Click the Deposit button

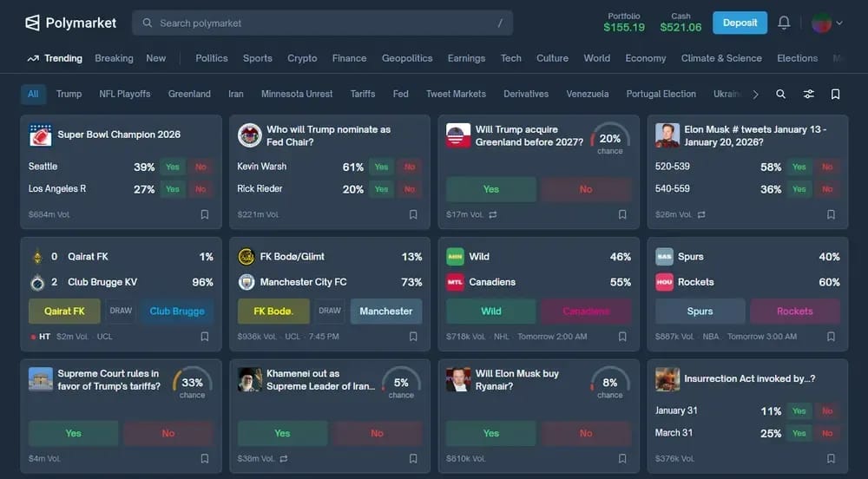tap(740, 23)
